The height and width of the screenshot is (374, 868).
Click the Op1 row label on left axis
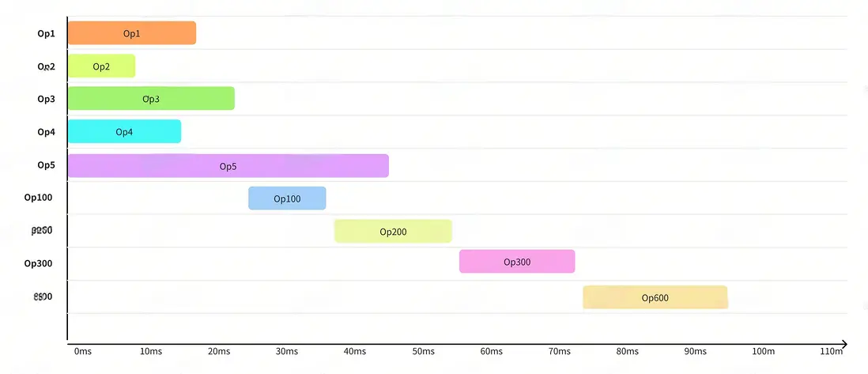click(47, 33)
